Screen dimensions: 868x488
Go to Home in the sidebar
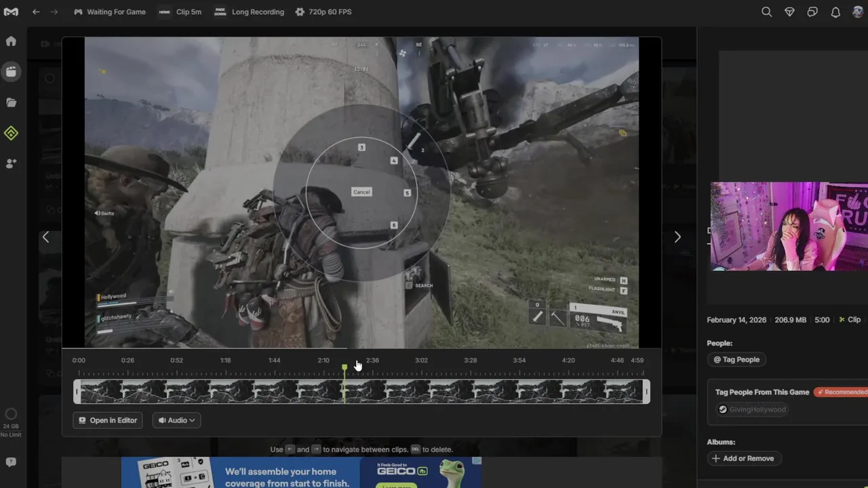pyautogui.click(x=11, y=41)
